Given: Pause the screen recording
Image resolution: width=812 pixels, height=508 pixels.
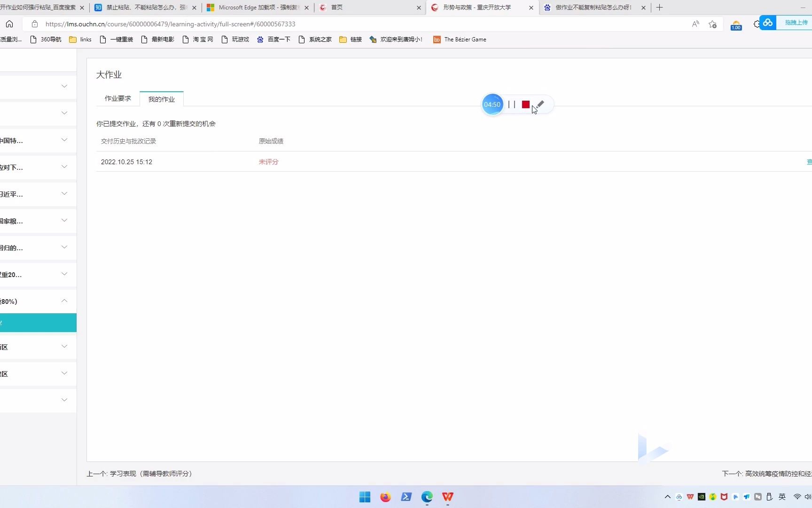Looking at the screenshot, I should [512, 104].
